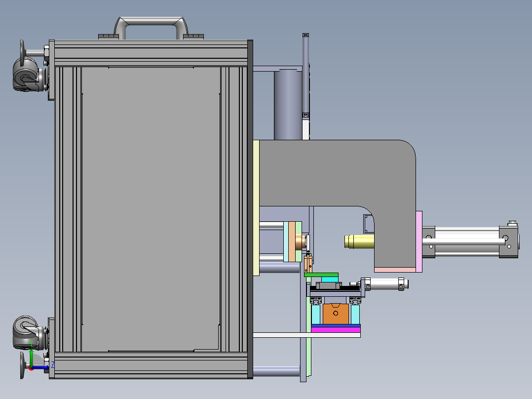Viewport: 532px width, 399px height.
Task: Select the yellow cylindrical punch pin
Action: [x=359, y=242]
